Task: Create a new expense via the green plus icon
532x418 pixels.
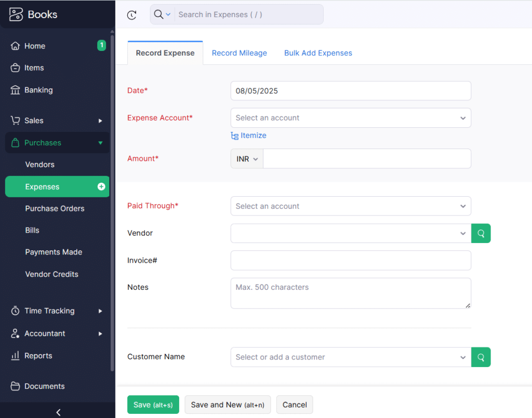Action: click(102, 186)
